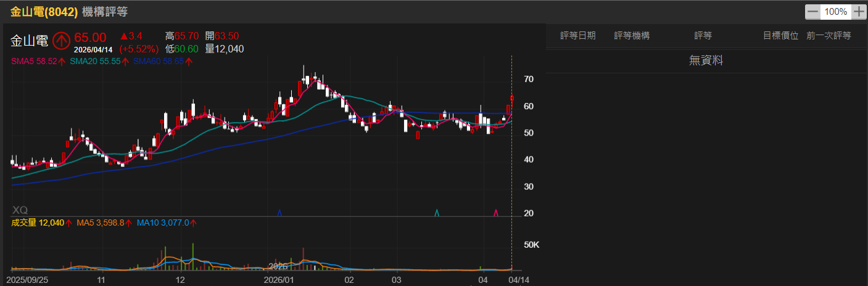
Task: Click the zoom out minus button
Action: [813, 12]
